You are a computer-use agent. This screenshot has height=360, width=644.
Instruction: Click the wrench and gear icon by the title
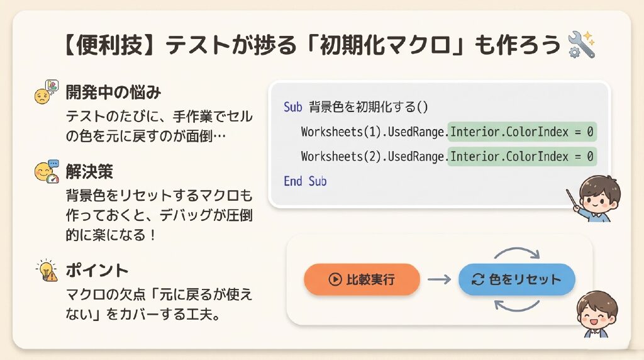tap(580, 46)
